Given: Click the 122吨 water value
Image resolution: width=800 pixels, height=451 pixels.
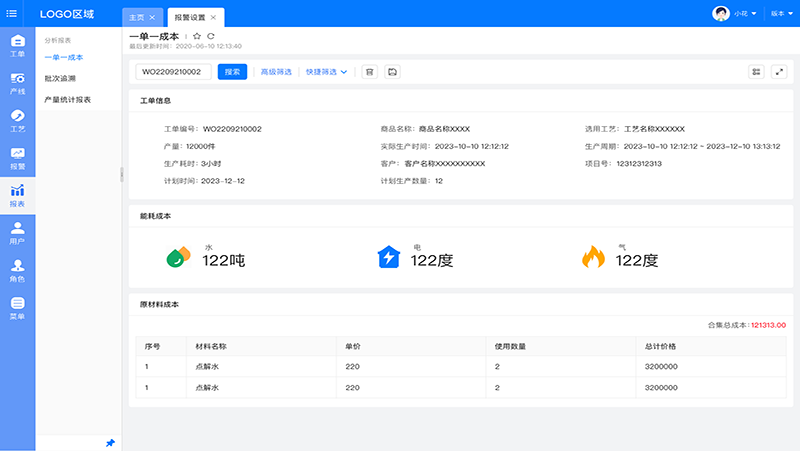Looking at the screenshot, I should pos(223,260).
